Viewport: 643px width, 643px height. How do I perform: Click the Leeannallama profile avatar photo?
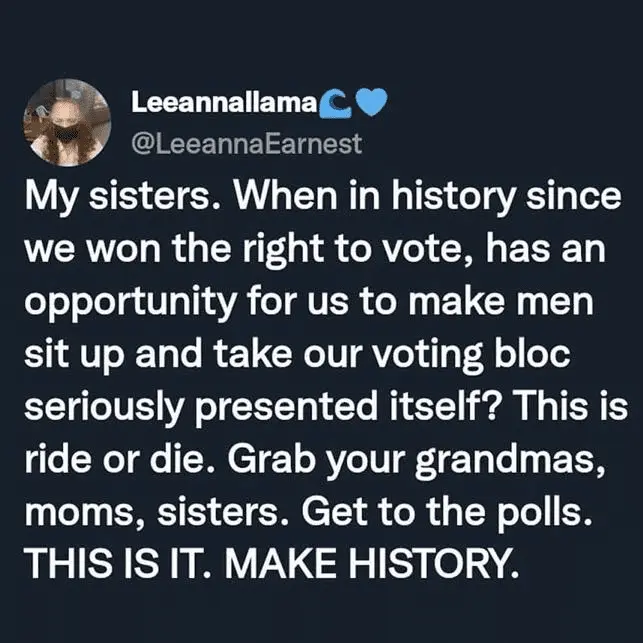click(x=67, y=122)
